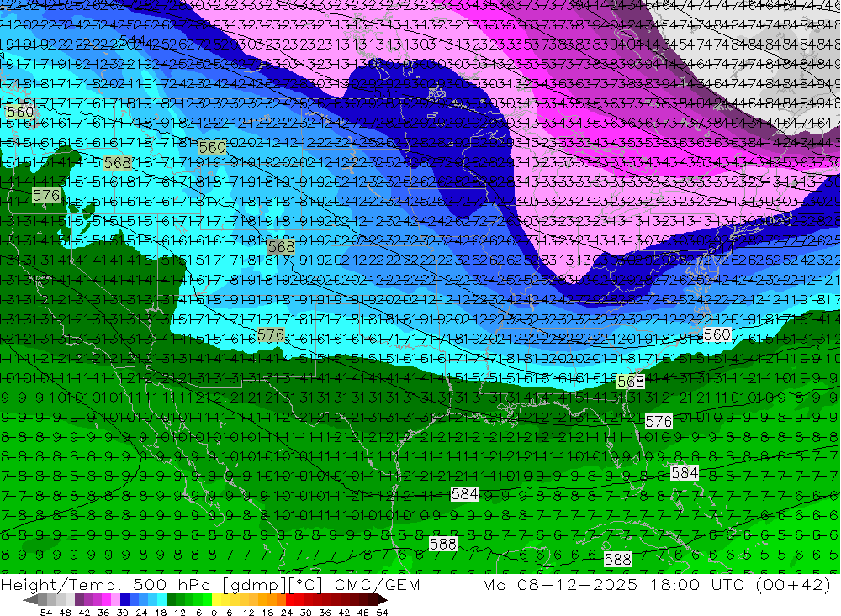The image size is (841, 616).
Task: Click the '(00+42)' forecast hour text
Action: pos(793,584)
